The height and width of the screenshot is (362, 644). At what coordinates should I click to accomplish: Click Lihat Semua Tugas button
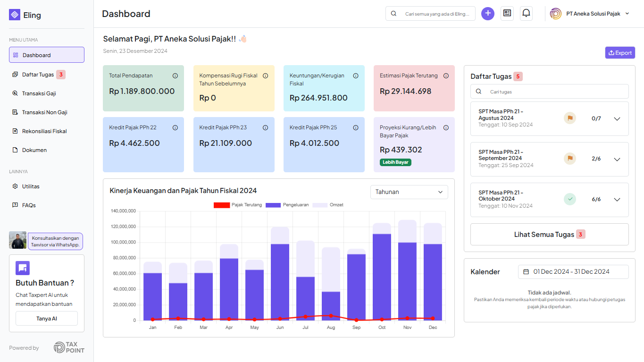click(550, 234)
